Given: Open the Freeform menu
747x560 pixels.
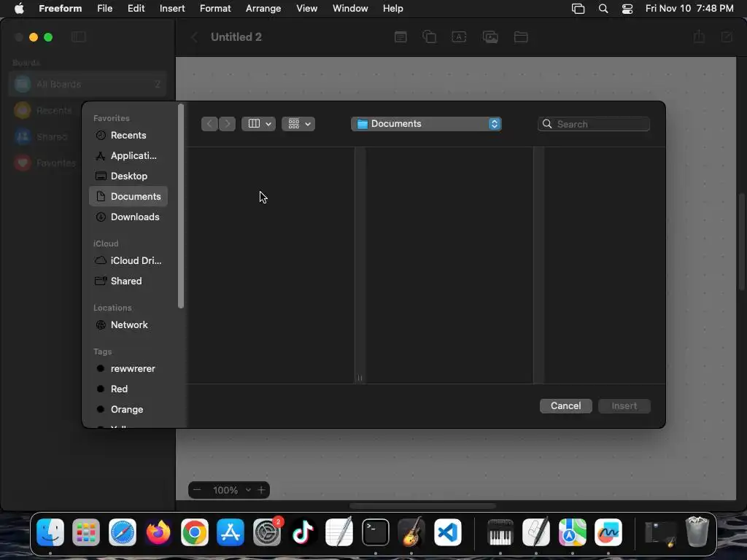Looking at the screenshot, I should [x=60, y=9].
